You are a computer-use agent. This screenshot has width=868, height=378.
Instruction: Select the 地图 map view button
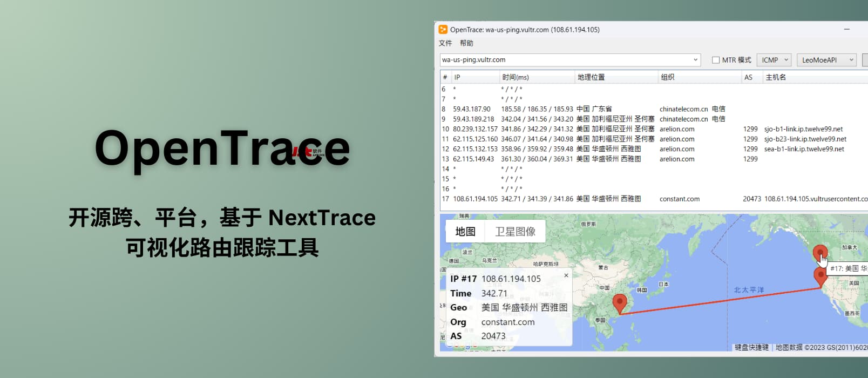tap(465, 232)
